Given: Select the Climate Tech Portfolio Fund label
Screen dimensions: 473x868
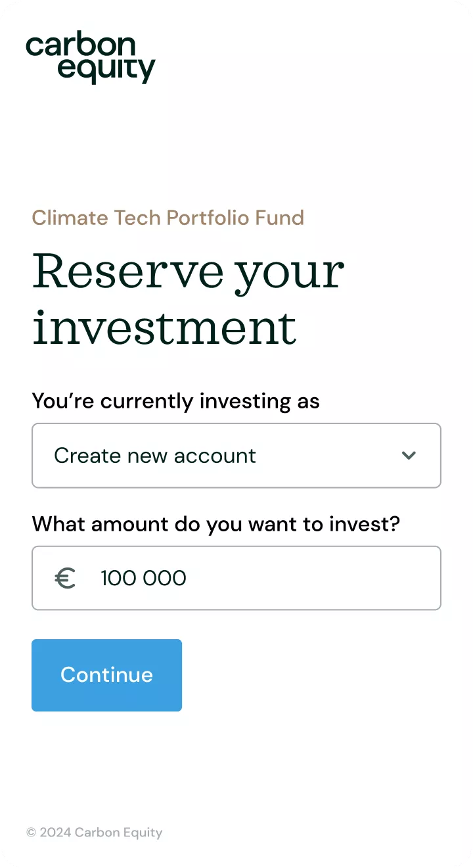Looking at the screenshot, I should point(168,218).
